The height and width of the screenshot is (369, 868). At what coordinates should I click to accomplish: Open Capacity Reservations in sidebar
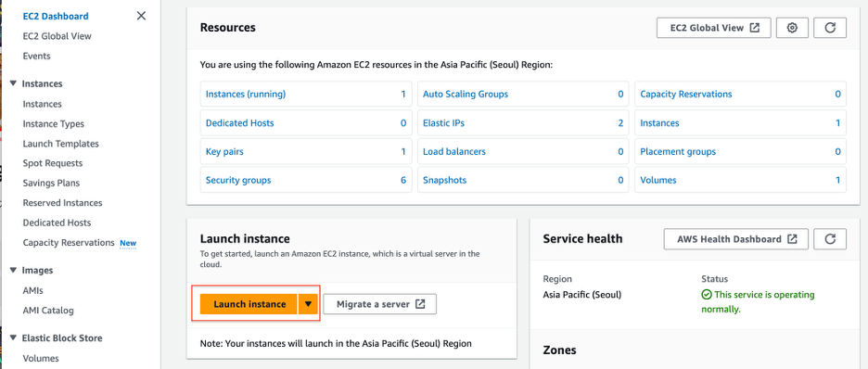tap(69, 242)
